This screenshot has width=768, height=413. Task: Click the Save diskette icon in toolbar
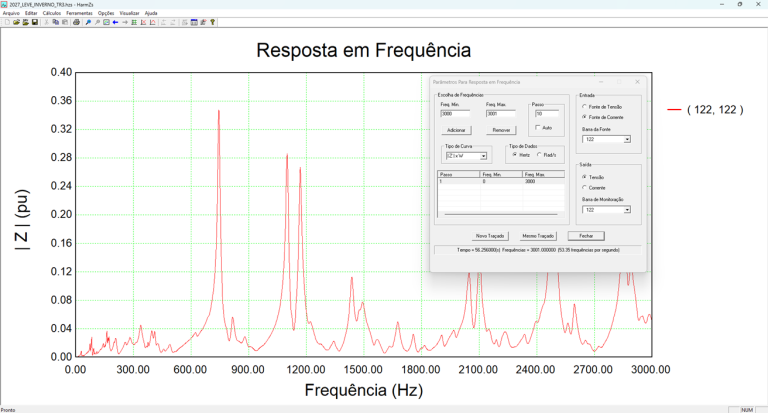coord(35,21)
